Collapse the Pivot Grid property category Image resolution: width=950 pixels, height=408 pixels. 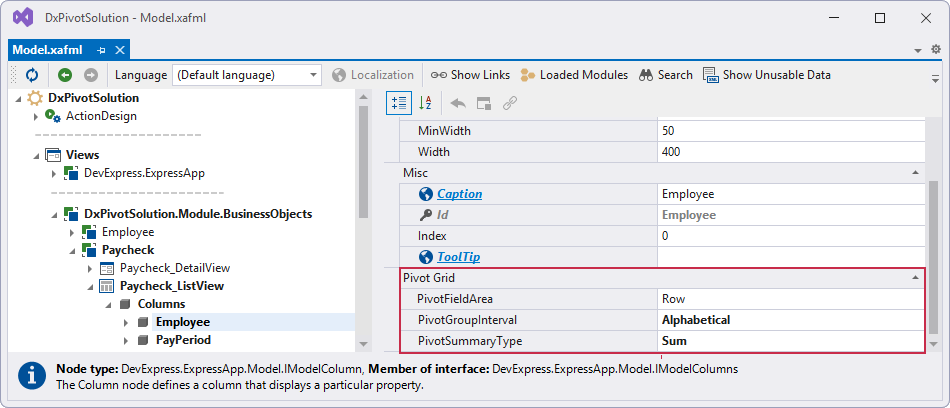tap(915, 278)
